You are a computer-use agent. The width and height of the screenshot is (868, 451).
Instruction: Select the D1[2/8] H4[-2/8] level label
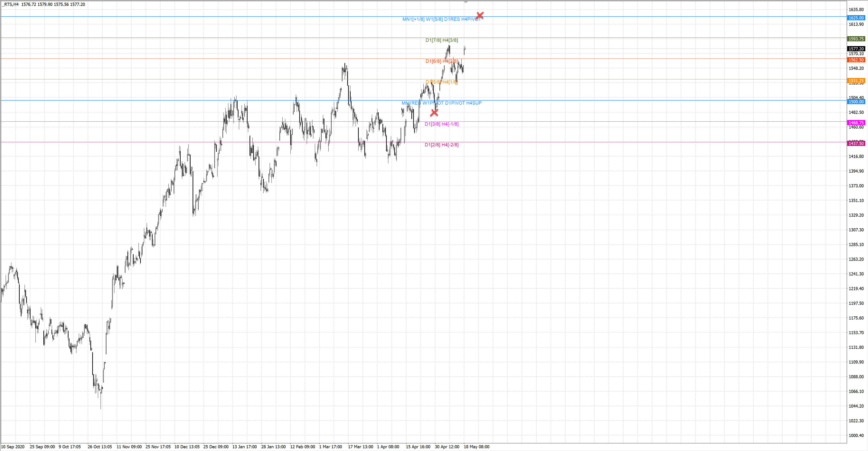441,145
